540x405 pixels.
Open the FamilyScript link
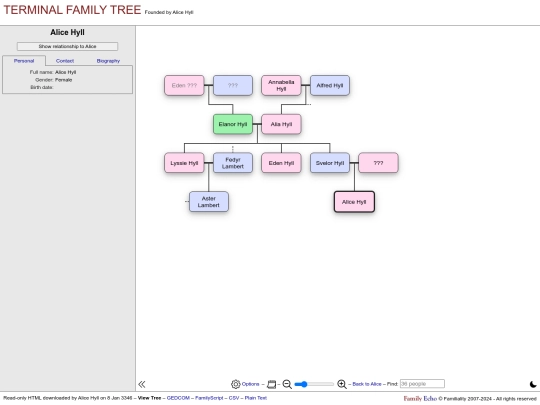point(209,398)
